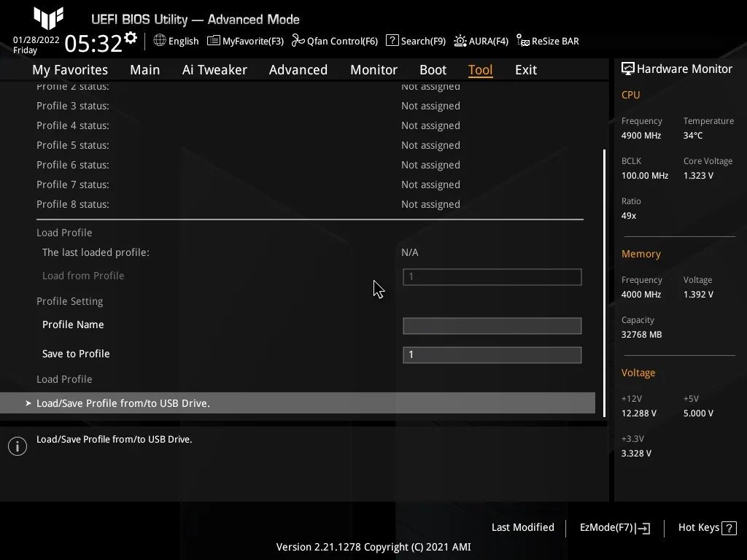Click the English language button
Screen dimensions: 747x560
coord(183,41)
